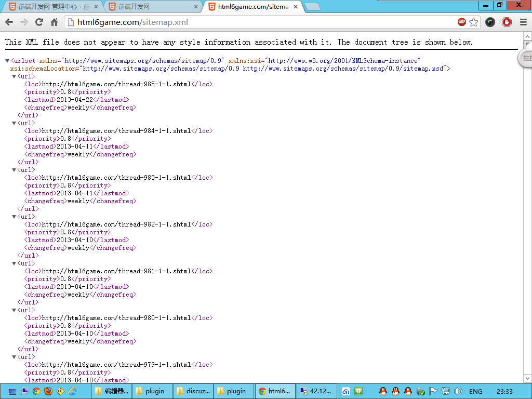Viewport: 532px width, 399px height.
Task: Open the green shield tray icon
Action: pos(358,392)
